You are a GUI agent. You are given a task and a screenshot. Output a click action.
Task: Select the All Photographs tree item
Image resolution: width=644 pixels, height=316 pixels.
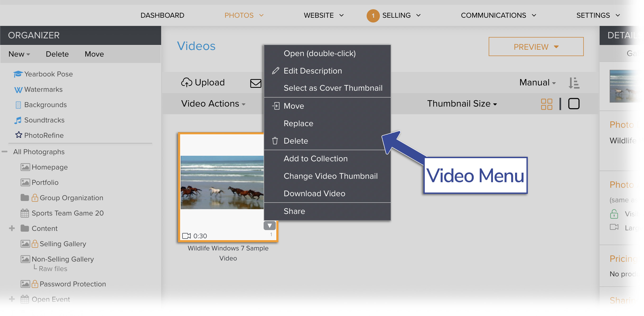tap(39, 152)
